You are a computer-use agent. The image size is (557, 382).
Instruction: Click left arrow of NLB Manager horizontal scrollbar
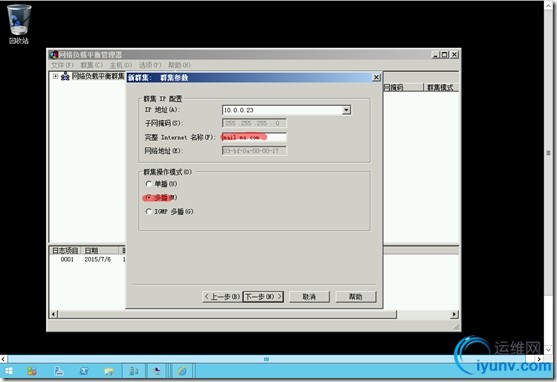(54, 314)
